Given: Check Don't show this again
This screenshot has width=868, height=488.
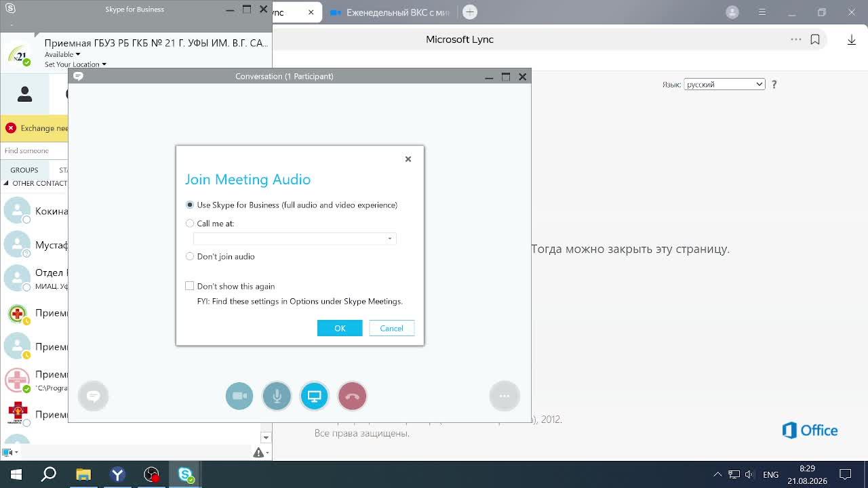Looking at the screenshot, I should pyautogui.click(x=190, y=286).
